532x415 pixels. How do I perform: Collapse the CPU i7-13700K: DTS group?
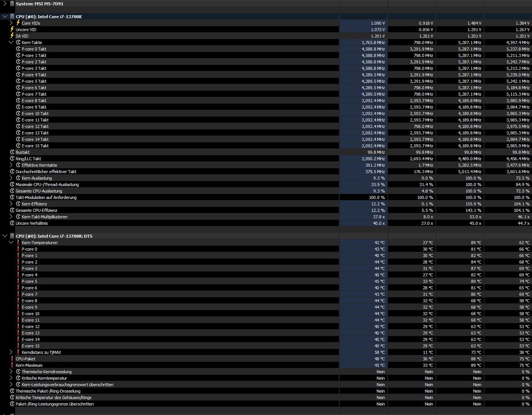coord(5,236)
